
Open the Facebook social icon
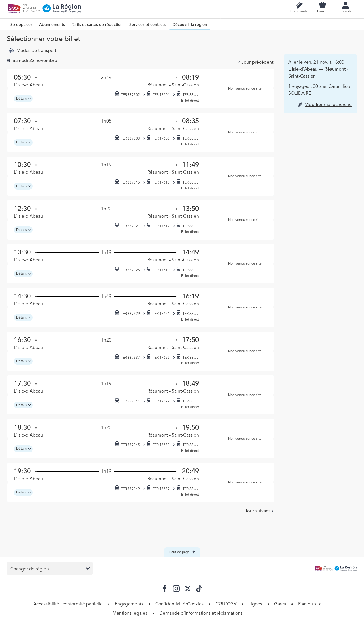165,589
